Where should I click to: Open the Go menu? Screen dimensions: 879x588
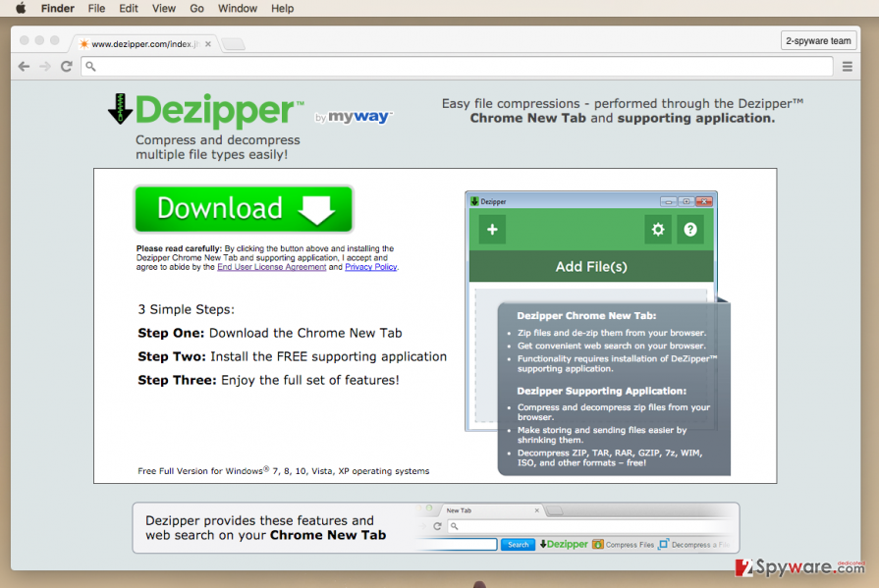tap(196, 9)
